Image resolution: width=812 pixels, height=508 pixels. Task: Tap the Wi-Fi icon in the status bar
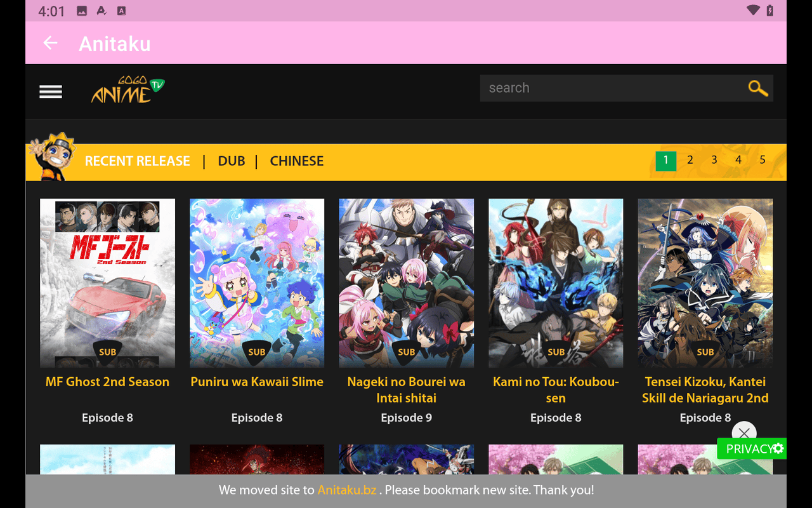(752, 10)
